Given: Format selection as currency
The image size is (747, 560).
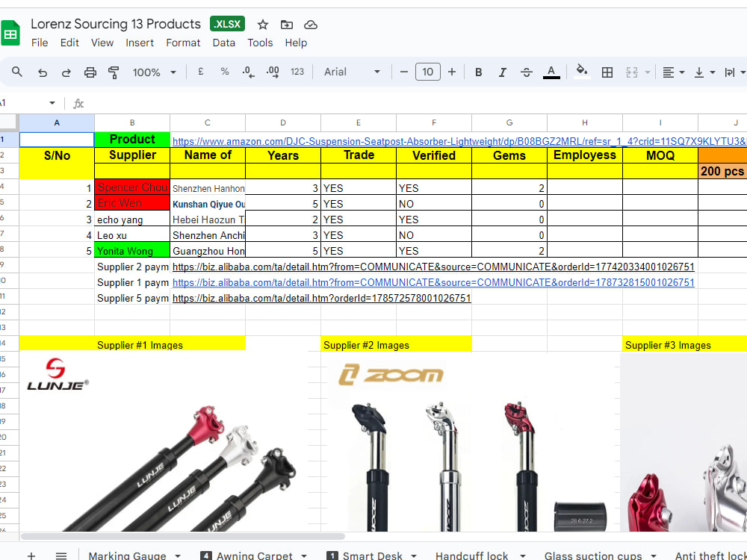Looking at the screenshot, I should click(199, 72).
